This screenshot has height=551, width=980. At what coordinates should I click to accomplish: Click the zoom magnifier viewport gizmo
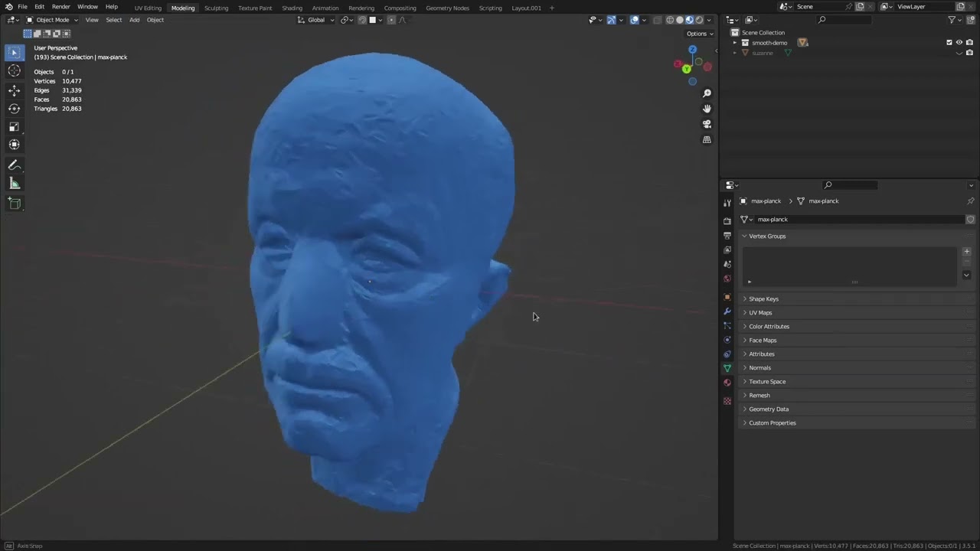[707, 93]
